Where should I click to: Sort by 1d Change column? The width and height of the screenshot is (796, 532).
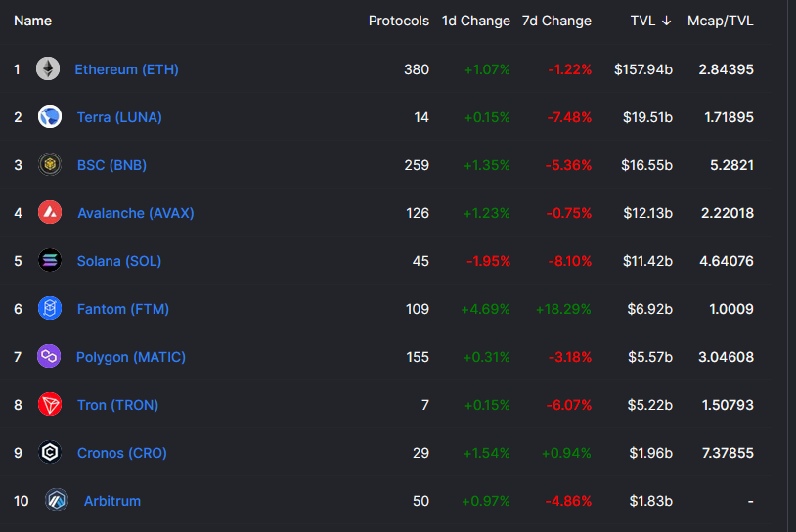pyautogui.click(x=475, y=21)
